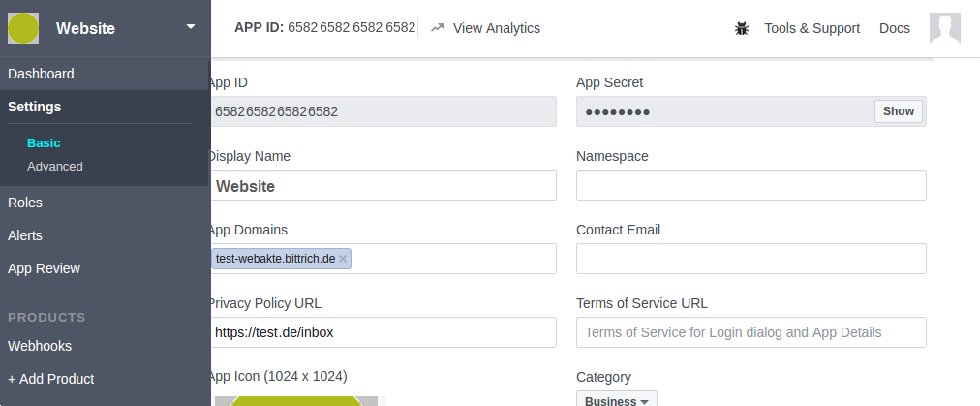The image size is (980, 406).
Task: Click the APP ID number in header
Action: [x=352, y=28]
